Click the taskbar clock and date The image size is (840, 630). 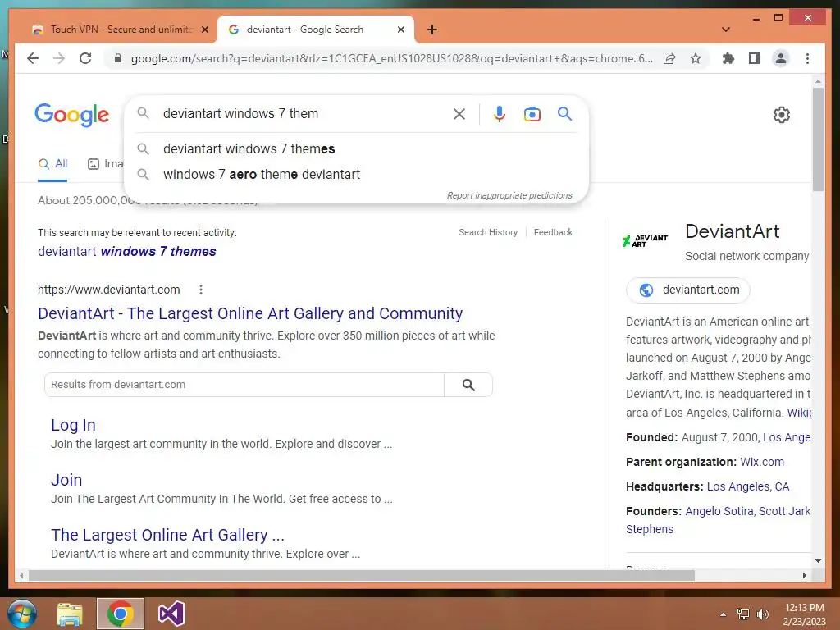click(x=804, y=614)
